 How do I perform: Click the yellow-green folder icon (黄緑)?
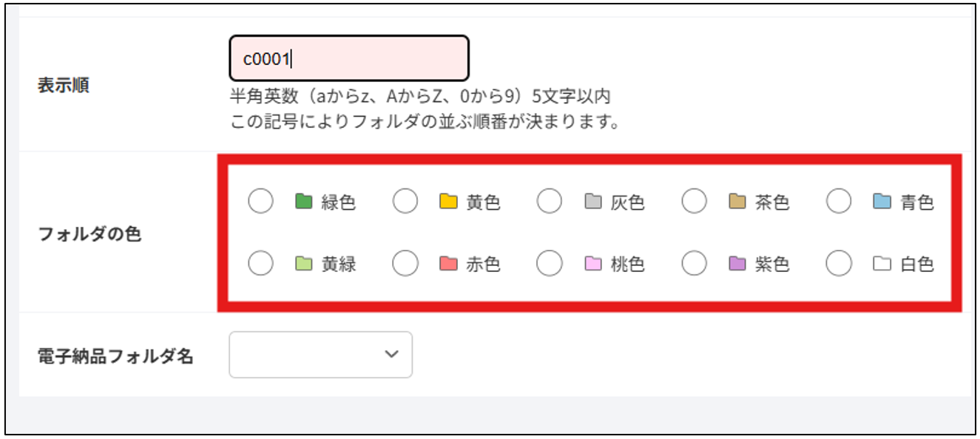(x=304, y=263)
